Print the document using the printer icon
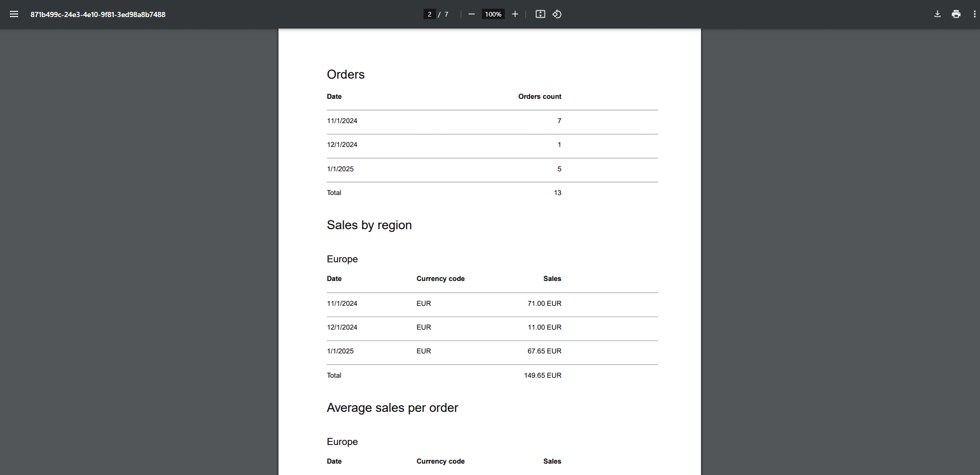 [x=956, y=14]
